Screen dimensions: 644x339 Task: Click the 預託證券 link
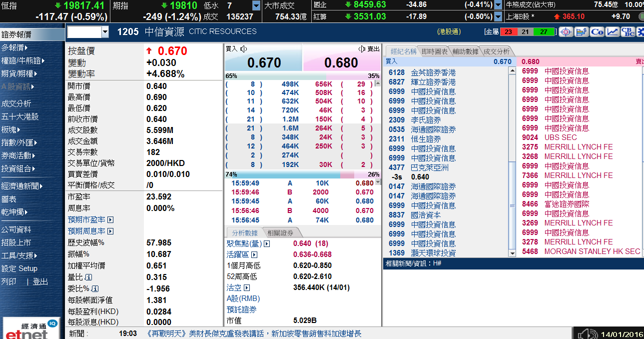click(242, 309)
